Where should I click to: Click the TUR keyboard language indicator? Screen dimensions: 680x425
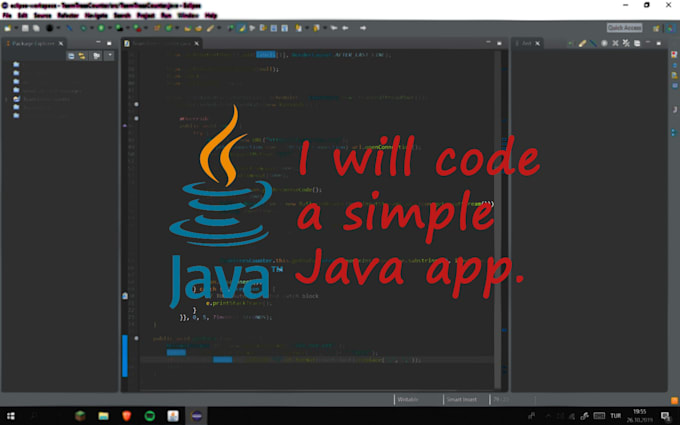(615, 415)
